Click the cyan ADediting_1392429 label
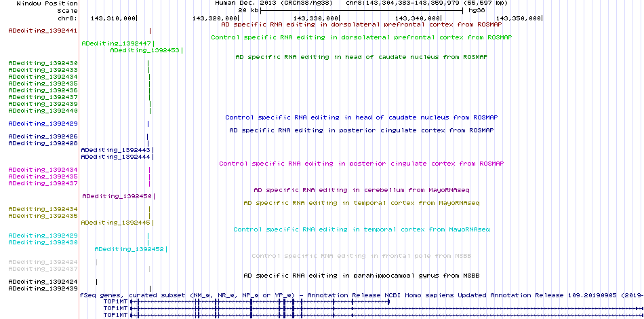Screen dimensions: 644x319 click(x=43, y=236)
